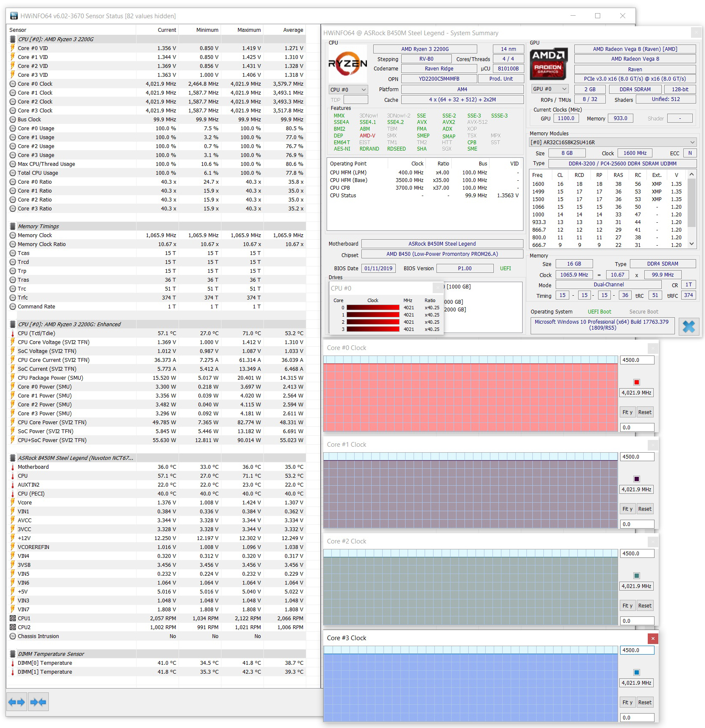Click the 0.0 min field in Core #0 Clock graph
Image resolution: width=705 pixels, height=728 pixels.
coord(637,427)
